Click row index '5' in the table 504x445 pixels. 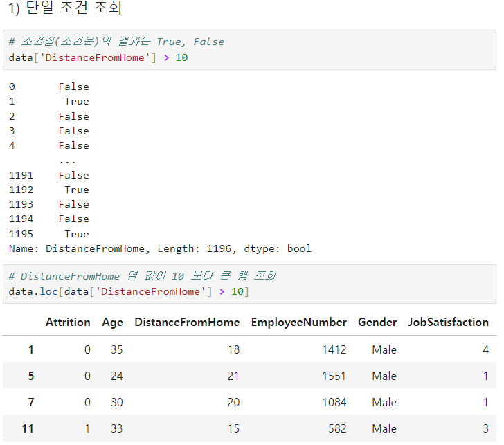31,376
